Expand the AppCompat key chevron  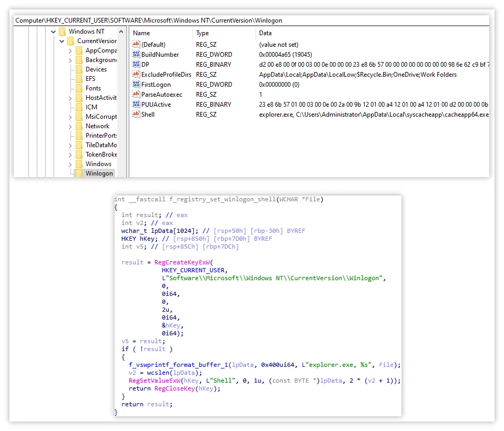click(x=70, y=51)
